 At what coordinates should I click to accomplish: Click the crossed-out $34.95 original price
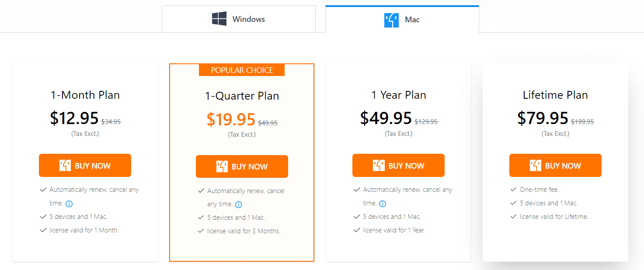click(x=111, y=122)
